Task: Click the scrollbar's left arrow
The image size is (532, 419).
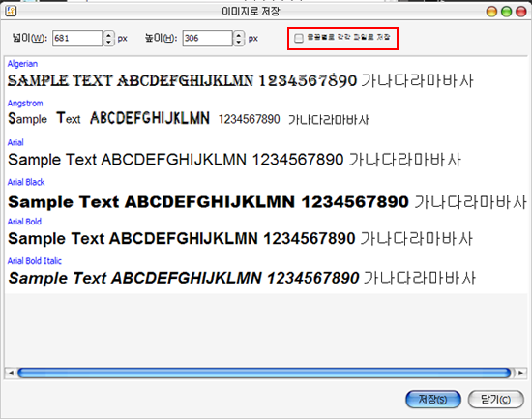Action: coord(11,373)
